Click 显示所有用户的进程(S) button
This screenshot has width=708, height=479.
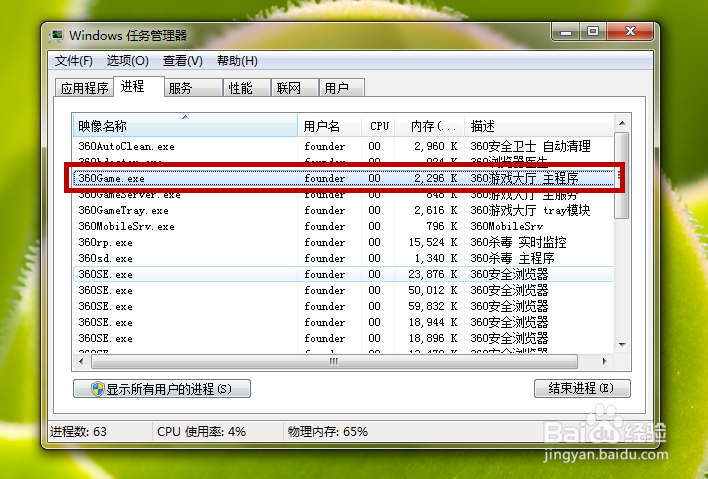click(x=162, y=389)
